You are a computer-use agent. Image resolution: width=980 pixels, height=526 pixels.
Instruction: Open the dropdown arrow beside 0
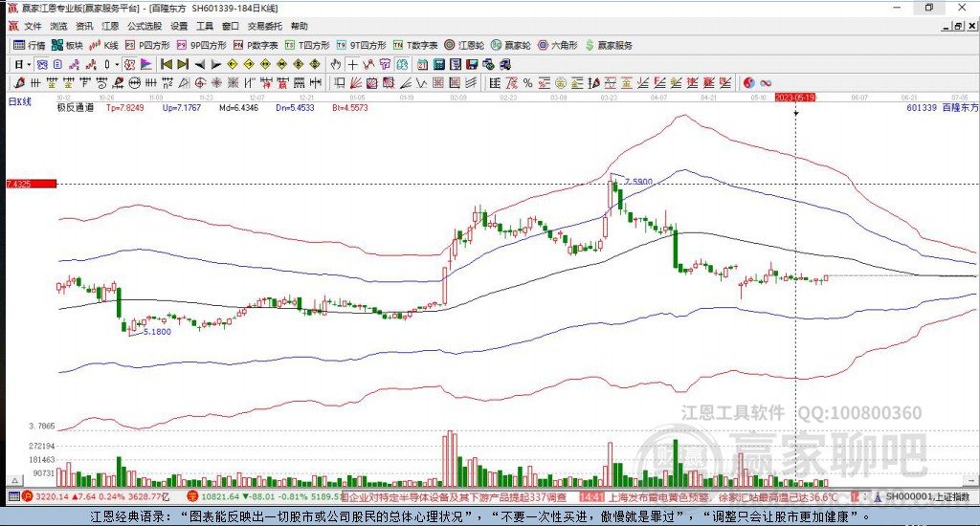pos(116,64)
